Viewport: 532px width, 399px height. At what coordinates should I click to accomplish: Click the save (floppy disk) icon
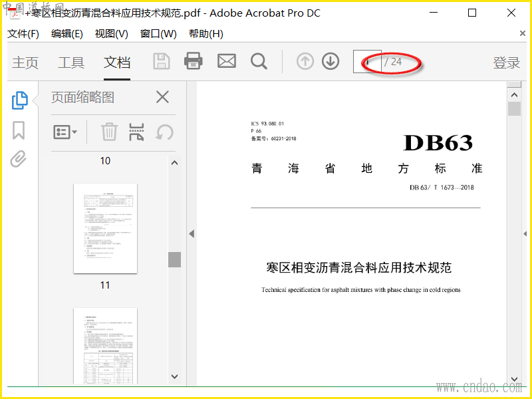coord(162,61)
